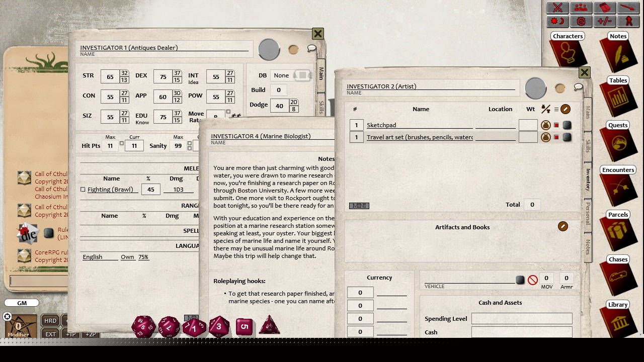Screen dimensions: 644x362
Task: Open the Parcels book
Action: 618,231
